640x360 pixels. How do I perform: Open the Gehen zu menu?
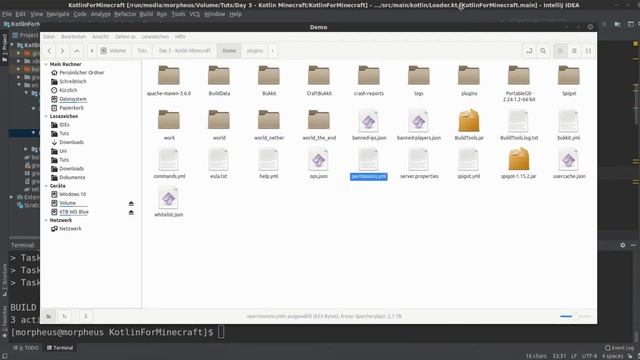[125, 37]
